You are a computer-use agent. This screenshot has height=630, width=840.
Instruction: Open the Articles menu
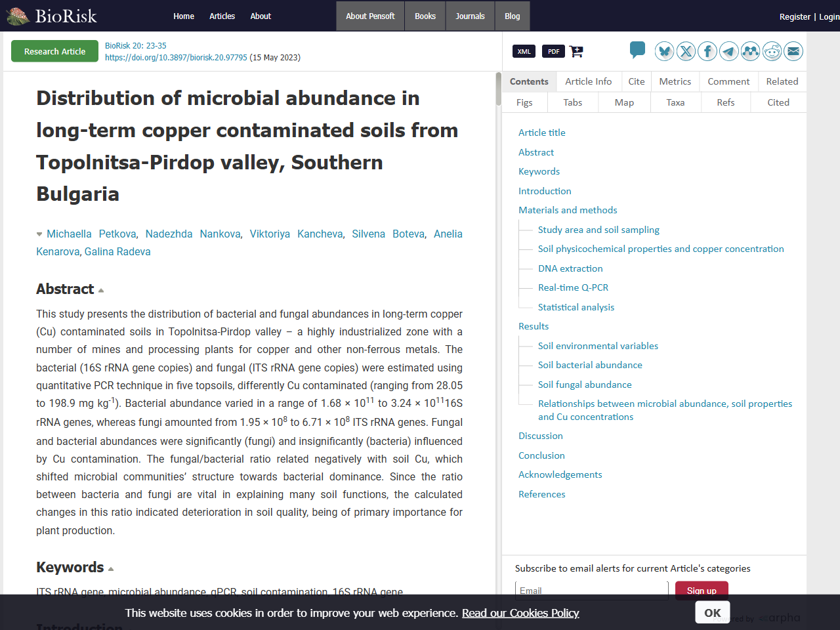point(222,16)
